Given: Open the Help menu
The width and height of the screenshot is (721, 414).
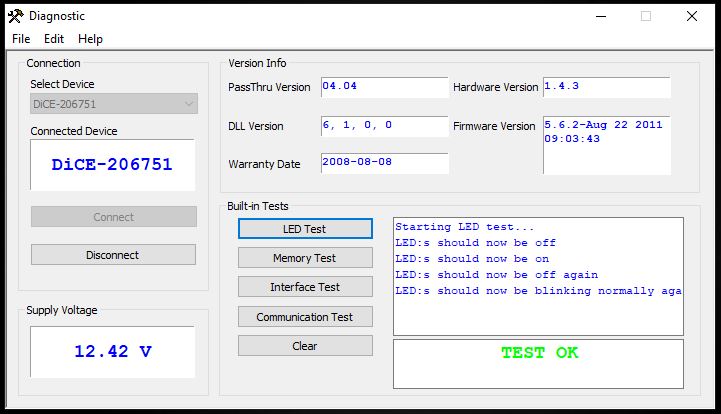Looking at the screenshot, I should click(x=90, y=39).
